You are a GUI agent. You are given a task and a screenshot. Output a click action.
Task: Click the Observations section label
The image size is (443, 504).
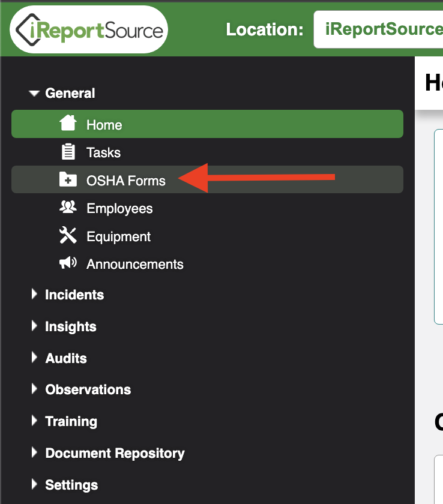coord(88,389)
